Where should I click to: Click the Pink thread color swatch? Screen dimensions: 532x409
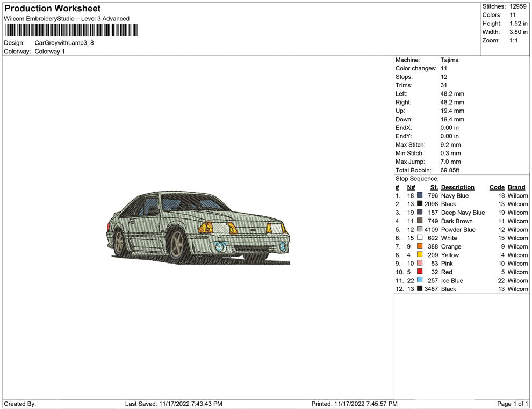point(420,264)
